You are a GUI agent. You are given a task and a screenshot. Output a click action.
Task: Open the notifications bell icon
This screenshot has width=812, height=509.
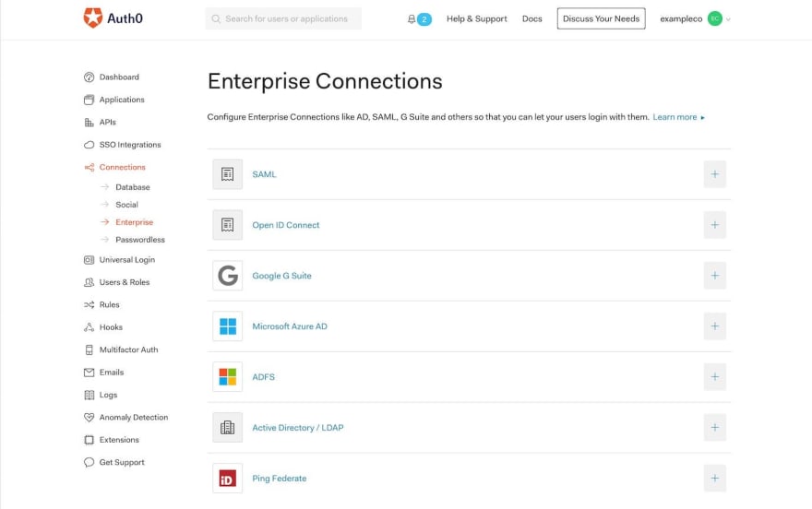pyautogui.click(x=412, y=19)
